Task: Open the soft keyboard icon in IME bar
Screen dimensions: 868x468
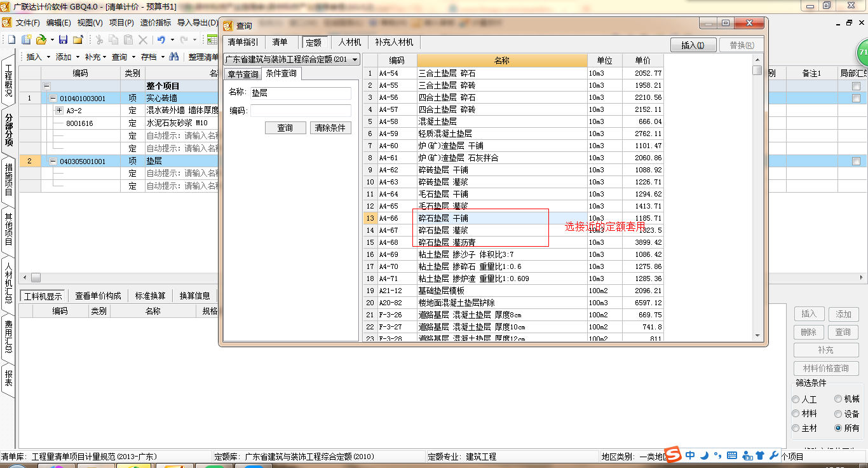Action: pos(732,455)
